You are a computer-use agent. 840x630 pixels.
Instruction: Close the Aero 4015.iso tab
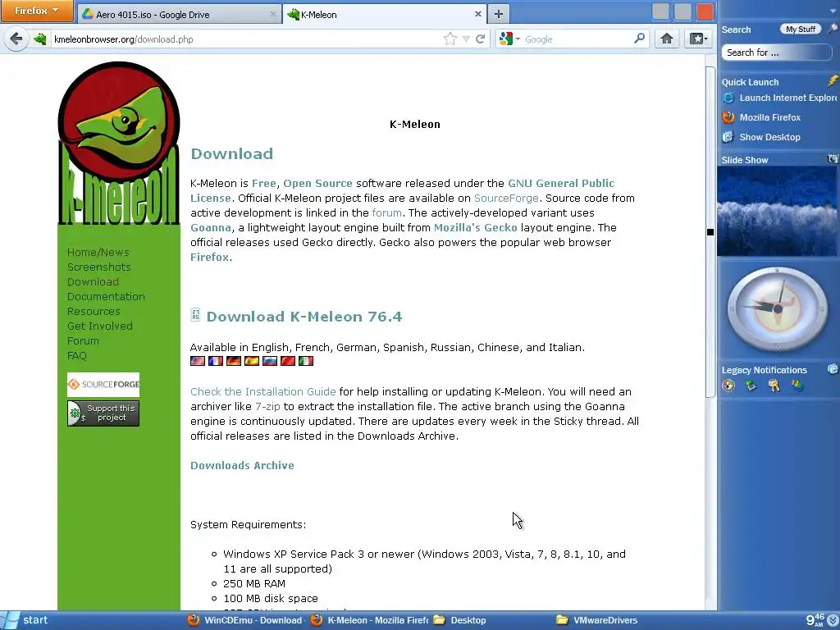point(272,15)
